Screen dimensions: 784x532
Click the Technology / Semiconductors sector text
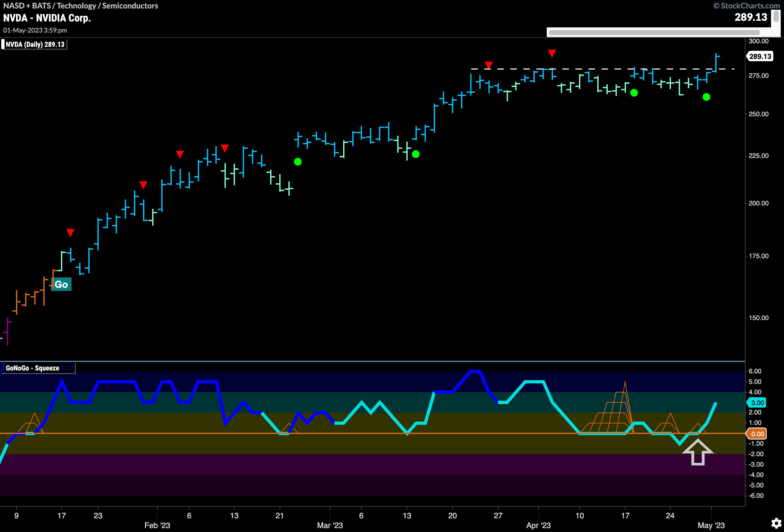(107, 6)
